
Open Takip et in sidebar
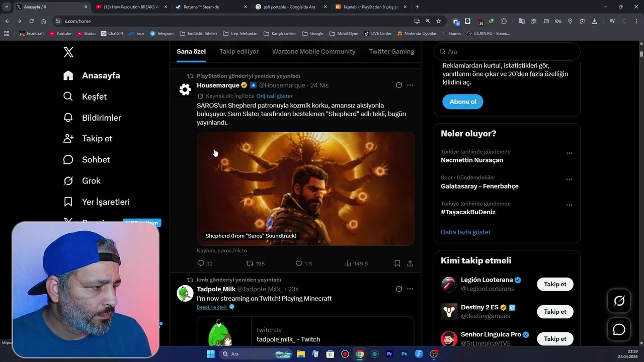click(88, 138)
